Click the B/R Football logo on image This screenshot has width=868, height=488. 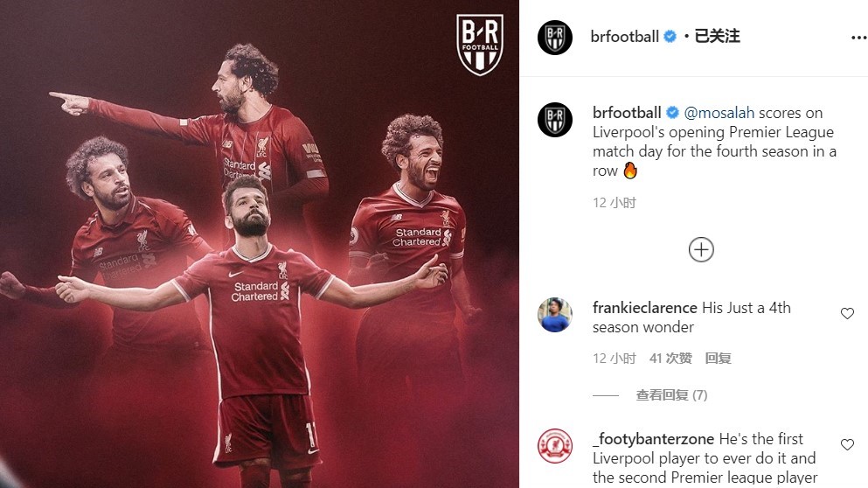point(480,45)
